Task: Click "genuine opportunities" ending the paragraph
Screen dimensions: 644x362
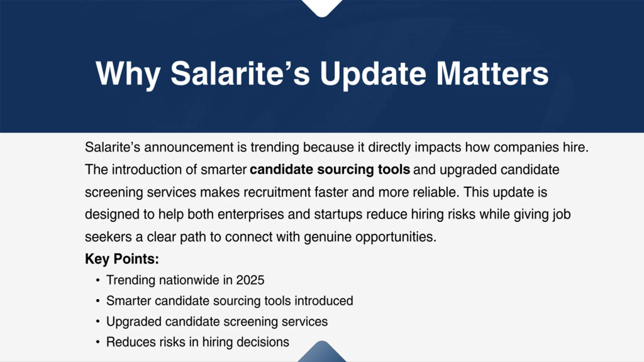Action: (370, 237)
